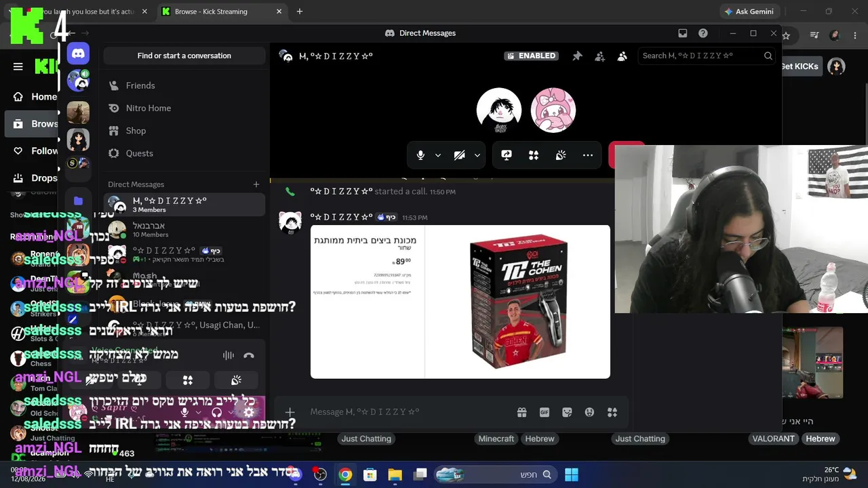Open the weather widget showing 26°C
This screenshot has width=868, height=488.
click(829, 474)
